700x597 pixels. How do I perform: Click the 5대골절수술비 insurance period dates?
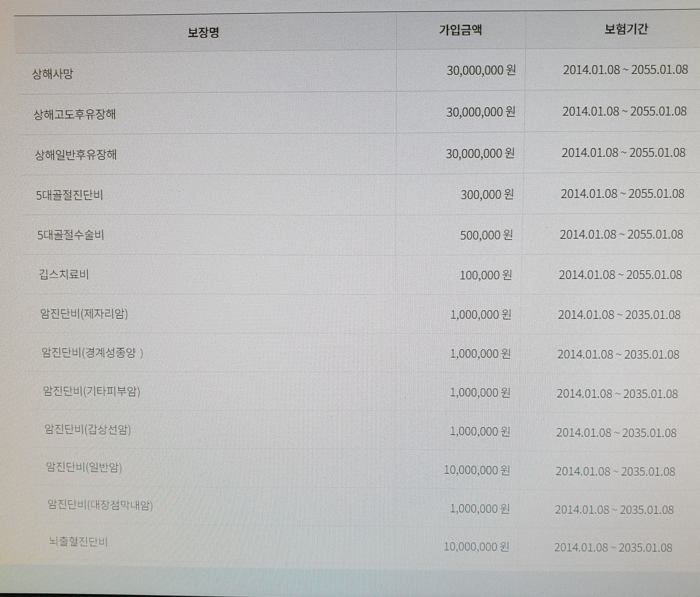(621, 234)
